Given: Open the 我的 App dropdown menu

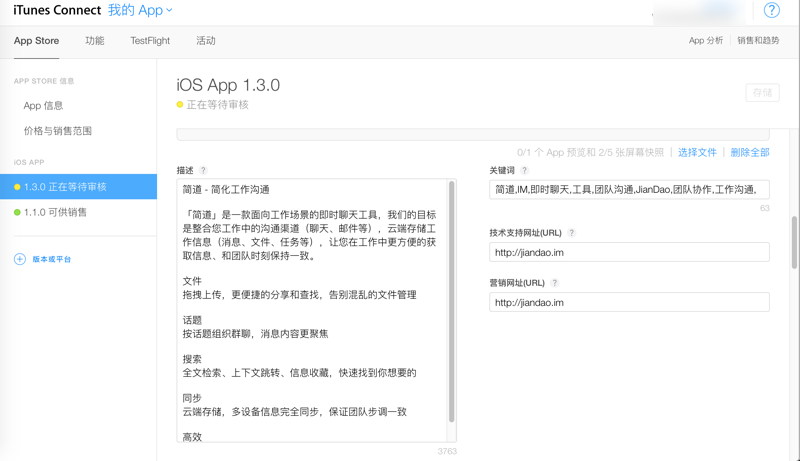Looking at the screenshot, I should coord(140,10).
